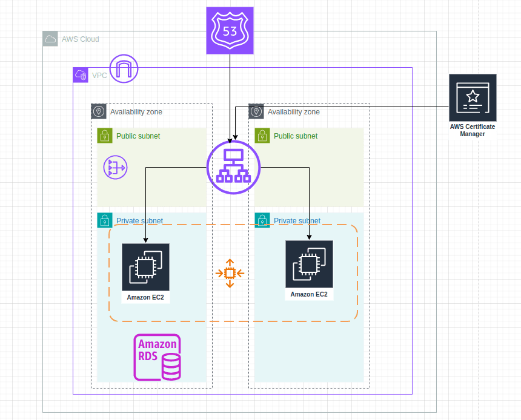Click the left Amazon EC2 instance icon

tap(145, 266)
